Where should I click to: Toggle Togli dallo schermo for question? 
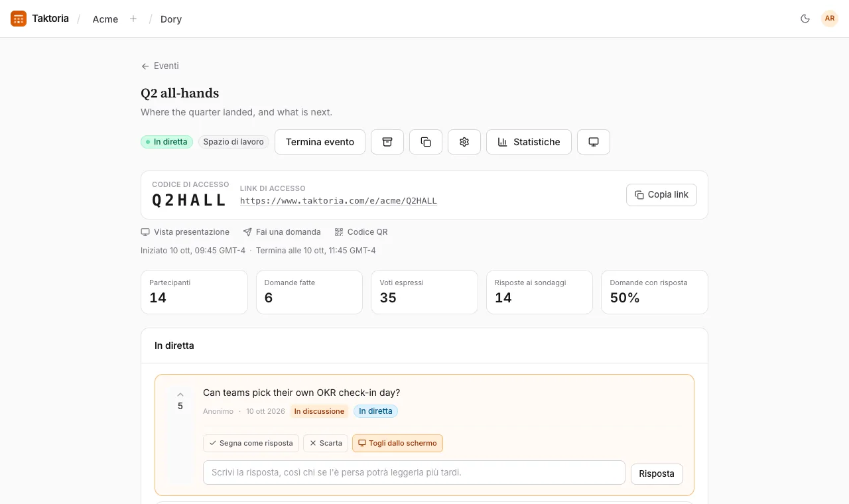[x=397, y=443]
